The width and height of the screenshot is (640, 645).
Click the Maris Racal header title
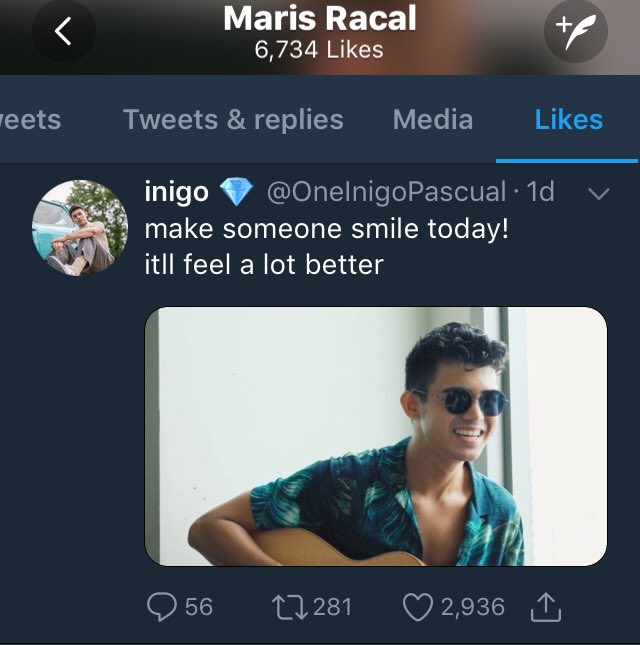coord(320,19)
